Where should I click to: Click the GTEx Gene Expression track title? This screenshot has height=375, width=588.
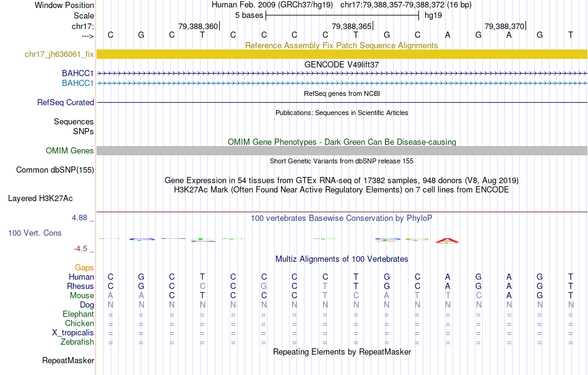(x=342, y=180)
